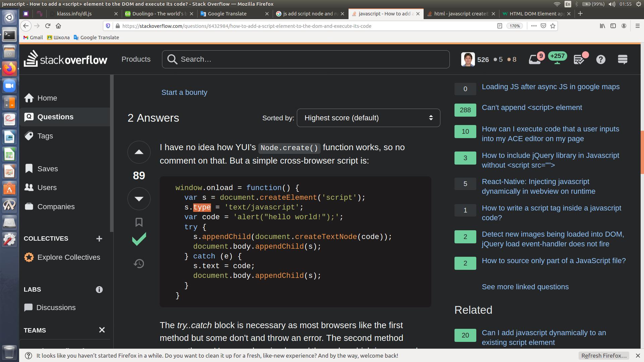Open the Stack Overflow help menu
This screenshot has width=644, height=362.
click(x=601, y=60)
